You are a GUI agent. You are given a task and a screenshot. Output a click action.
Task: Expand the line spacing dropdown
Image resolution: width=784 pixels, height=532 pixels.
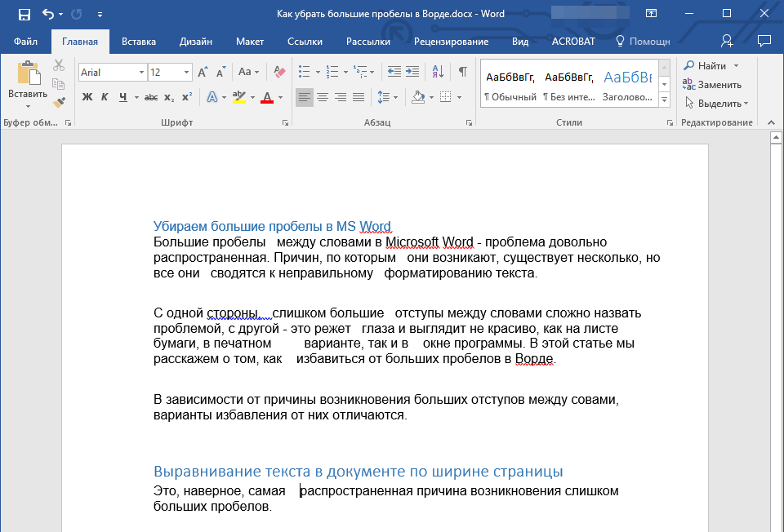pyautogui.click(x=394, y=97)
